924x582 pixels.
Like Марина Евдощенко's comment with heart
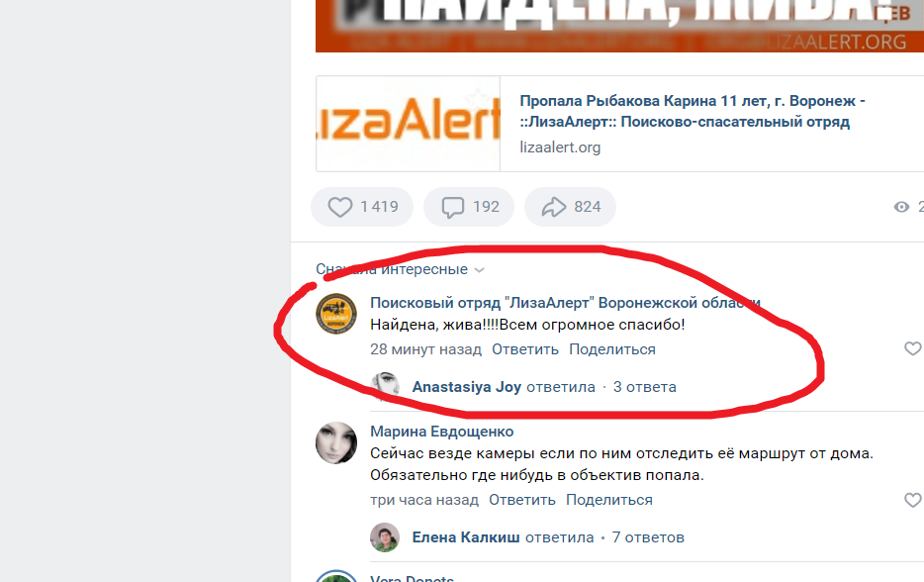[x=913, y=500]
